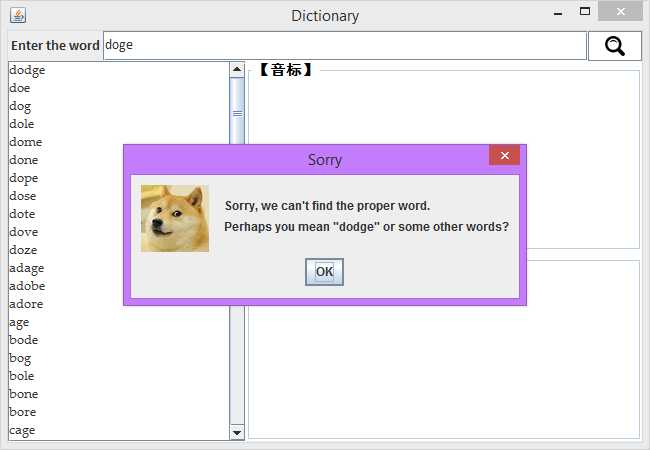Close the Sorry dialog with red X
The height and width of the screenshot is (450, 650).
point(504,155)
